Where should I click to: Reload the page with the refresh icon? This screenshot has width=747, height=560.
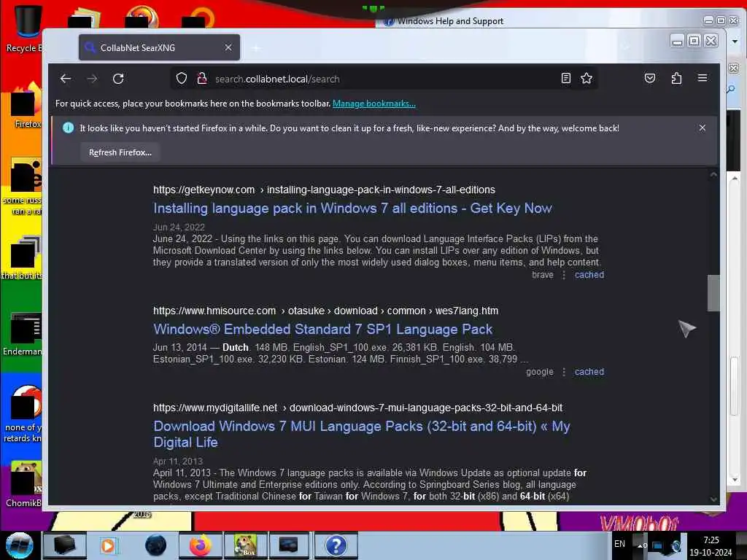118,79
